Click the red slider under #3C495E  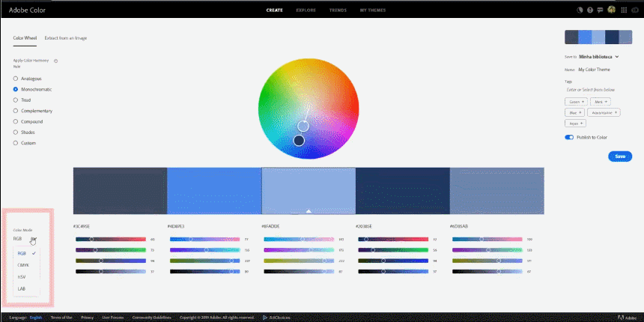(x=111, y=239)
